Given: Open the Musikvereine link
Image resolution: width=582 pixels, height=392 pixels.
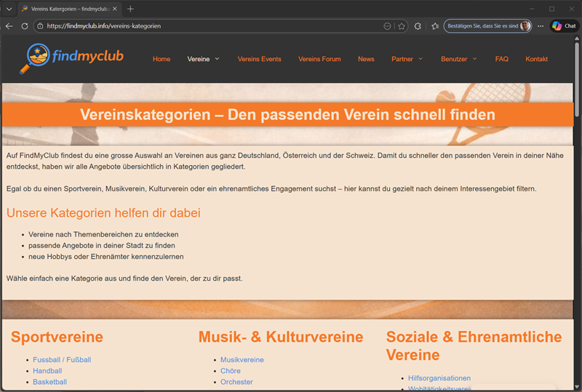Looking at the screenshot, I should click(242, 360).
